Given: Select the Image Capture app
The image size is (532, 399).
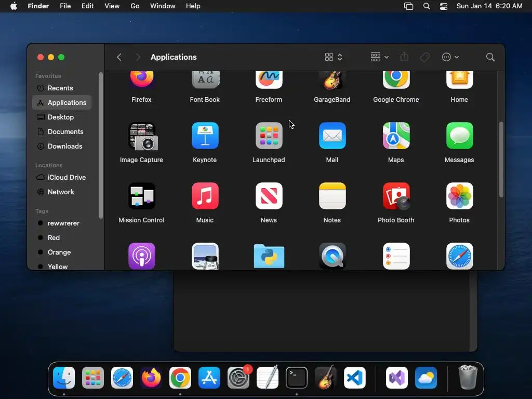Looking at the screenshot, I should [142, 136].
